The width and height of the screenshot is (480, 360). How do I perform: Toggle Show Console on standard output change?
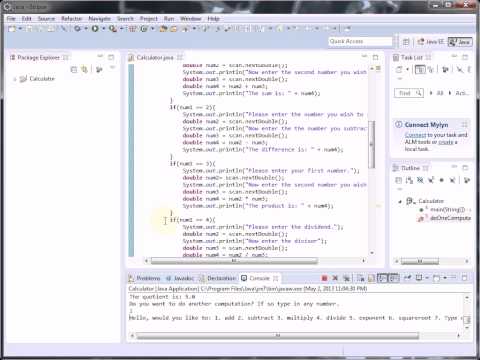pyautogui.click(x=382, y=278)
